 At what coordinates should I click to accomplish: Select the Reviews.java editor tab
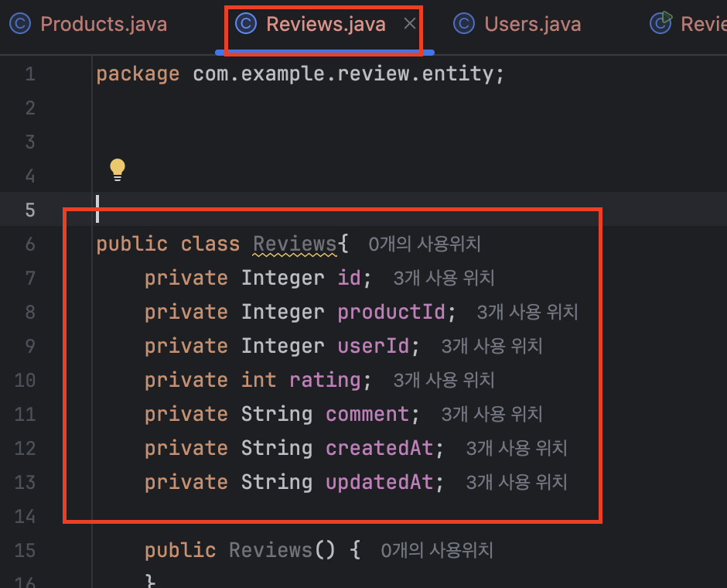(326, 24)
